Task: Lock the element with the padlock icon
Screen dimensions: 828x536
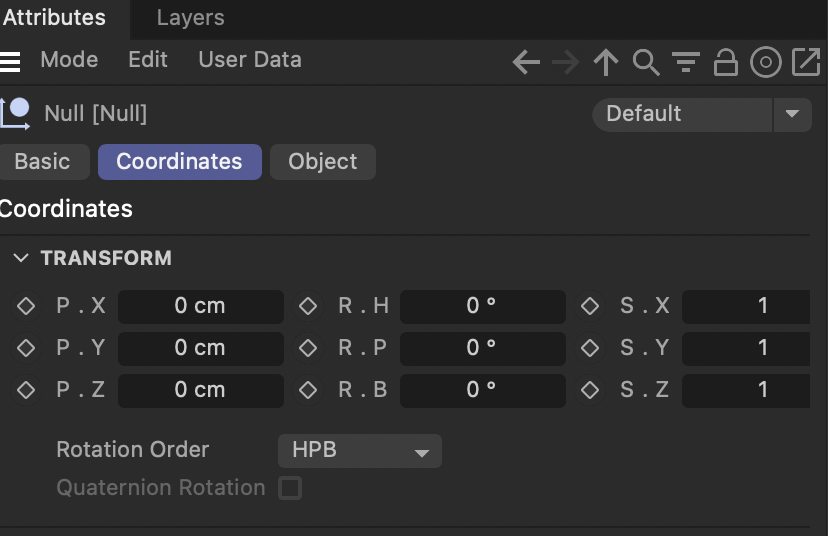Action: [725, 63]
